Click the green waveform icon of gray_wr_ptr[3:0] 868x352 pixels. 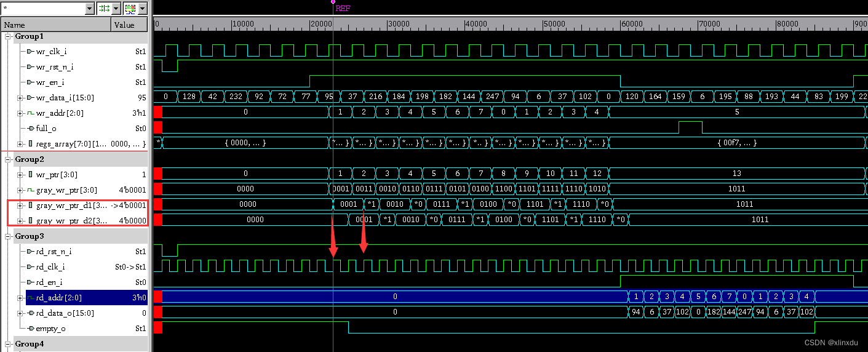pyautogui.click(x=30, y=190)
